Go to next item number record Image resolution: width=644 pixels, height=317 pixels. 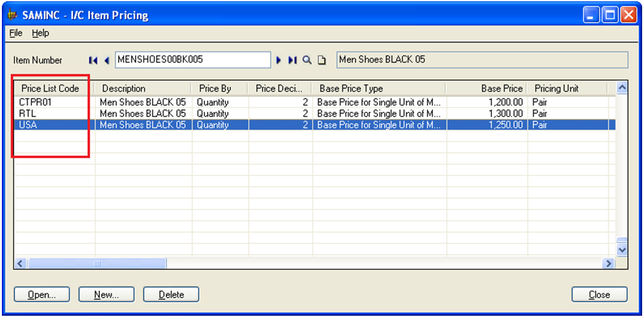[279, 60]
